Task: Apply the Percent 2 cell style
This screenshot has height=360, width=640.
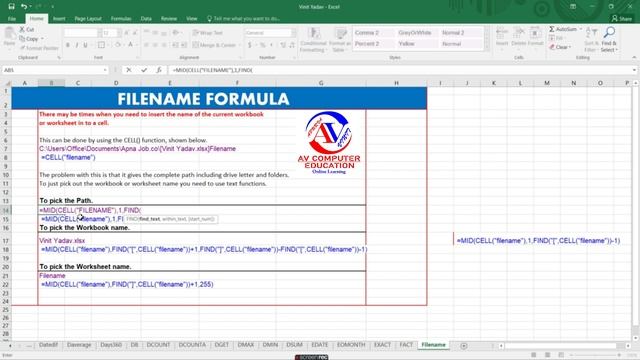Action: tap(373, 44)
